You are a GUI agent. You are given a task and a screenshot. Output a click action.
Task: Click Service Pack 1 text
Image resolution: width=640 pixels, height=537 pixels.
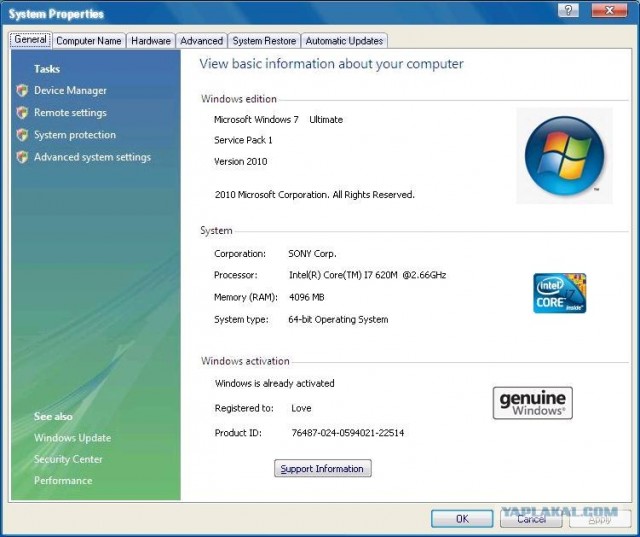(x=243, y=140)
